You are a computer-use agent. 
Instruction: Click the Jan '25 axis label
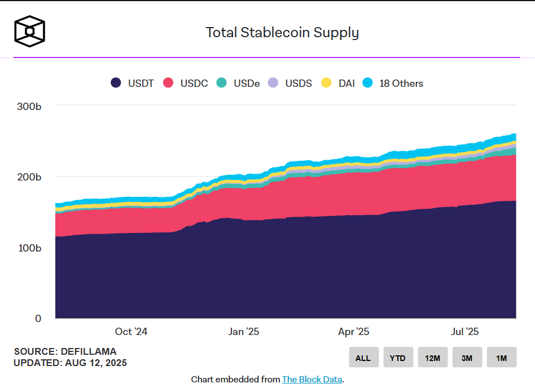[x=244, y=332]
